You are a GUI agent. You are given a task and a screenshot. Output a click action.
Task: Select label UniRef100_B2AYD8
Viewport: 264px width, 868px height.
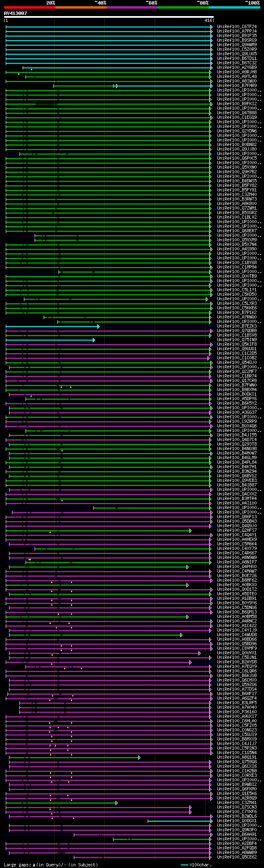[x=237, y=662]
